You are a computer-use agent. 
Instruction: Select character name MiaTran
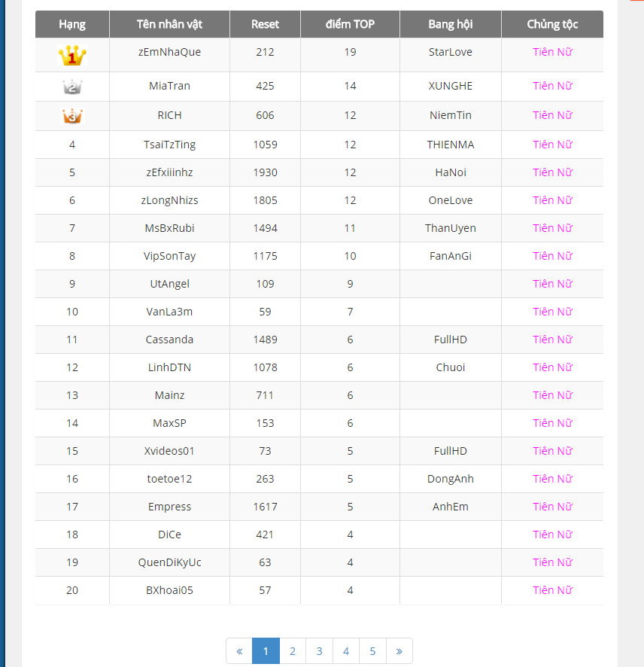pos(169,86)
